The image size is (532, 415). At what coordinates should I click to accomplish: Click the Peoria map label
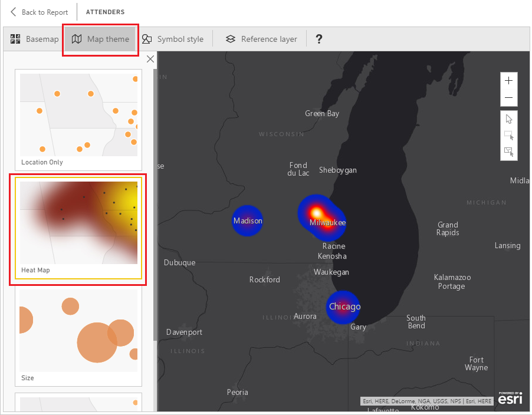[x=238, y=392]
